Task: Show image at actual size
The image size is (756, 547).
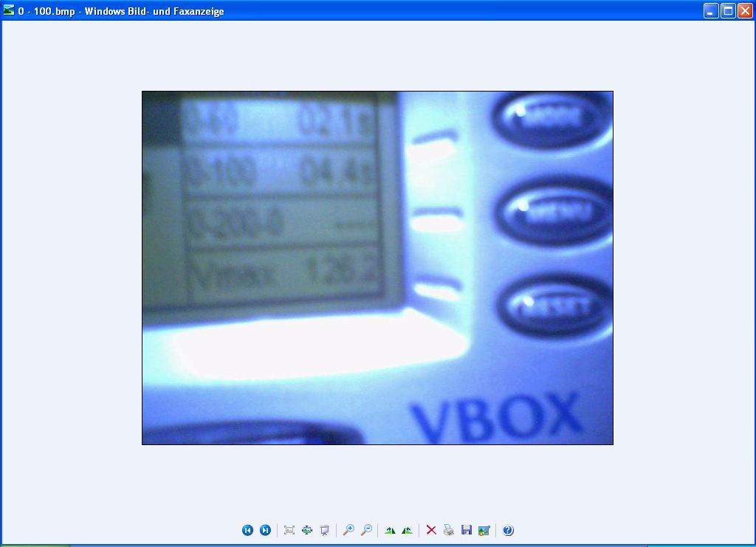Action: (307, 530)
